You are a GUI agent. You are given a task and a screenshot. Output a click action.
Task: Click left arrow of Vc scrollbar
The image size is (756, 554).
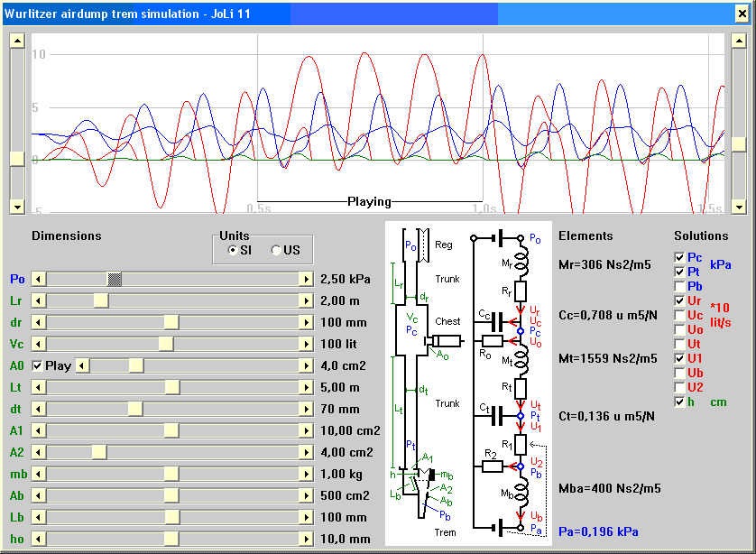click(39, 344)
